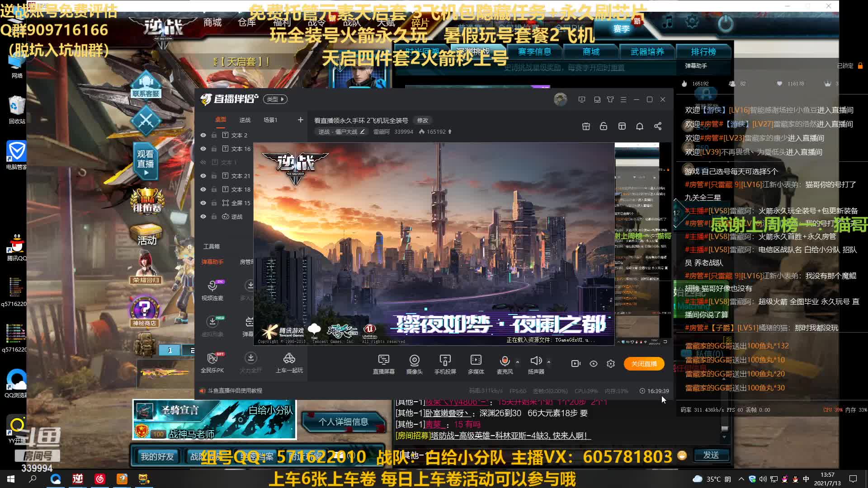Click the play-screen icon in 直播伴侣 title bar
The width and height of the screenshot is (868, 488).
click(582, 99)
